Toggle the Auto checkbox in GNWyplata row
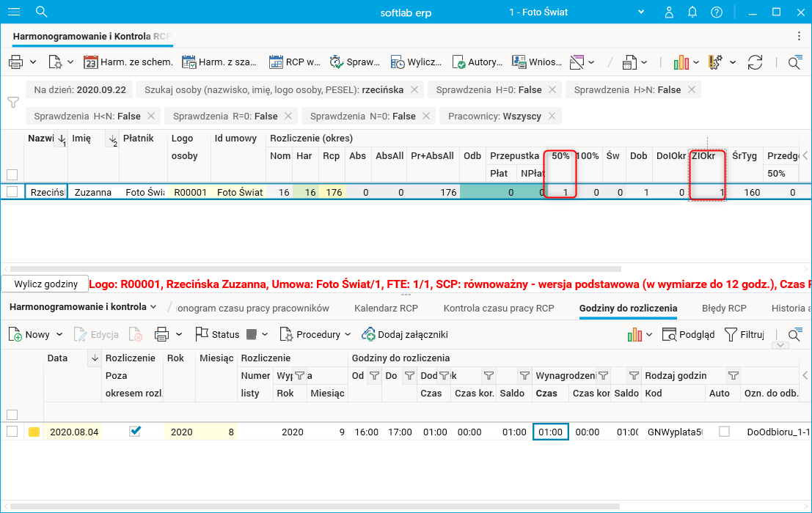The image size is (812, 513). pyautogui.click(x=724, y=432)
